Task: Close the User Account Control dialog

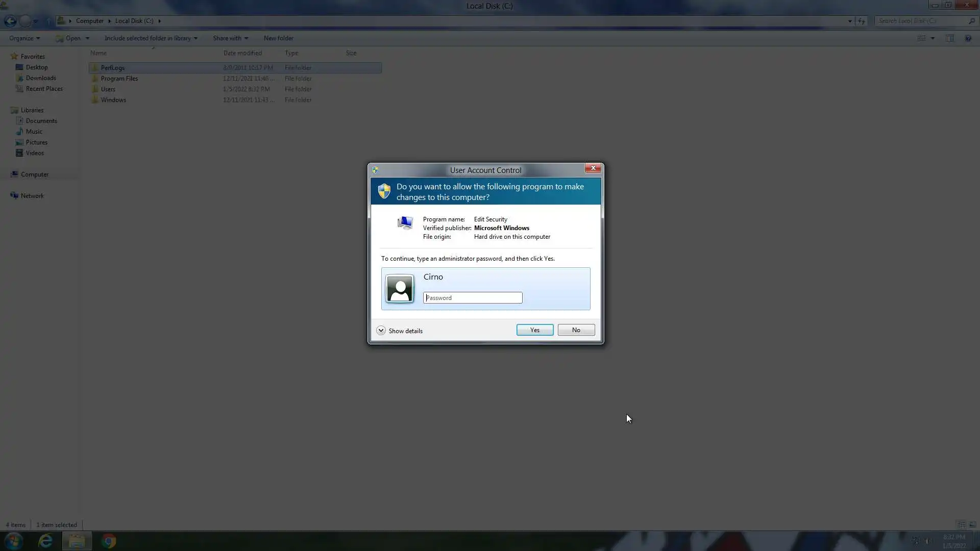Action: click(593, 168)
